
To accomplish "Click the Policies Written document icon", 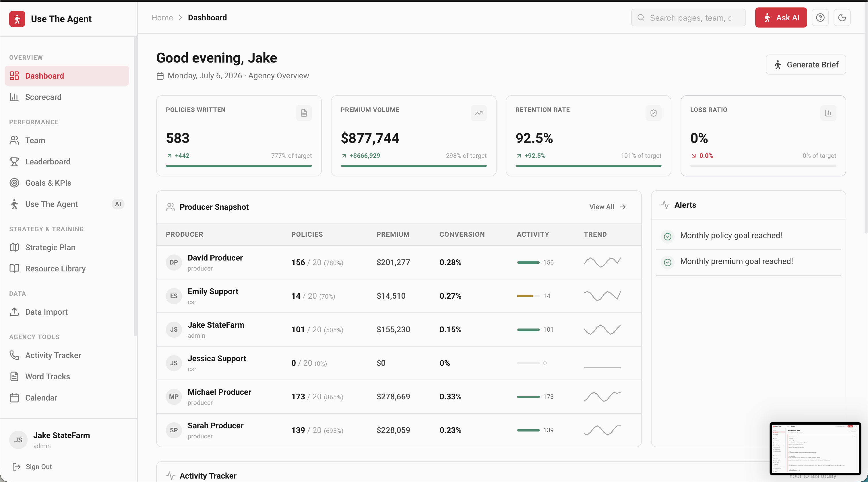I will pyautogui.click(x=304, y=113).
